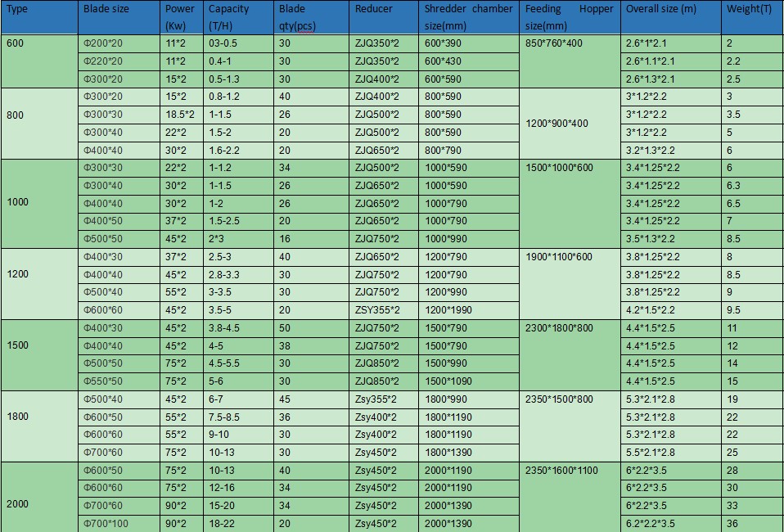Select overall size cell "6.2*2.2*3.5"
Screen dimensions: 784x532
(x=670, y=524)
